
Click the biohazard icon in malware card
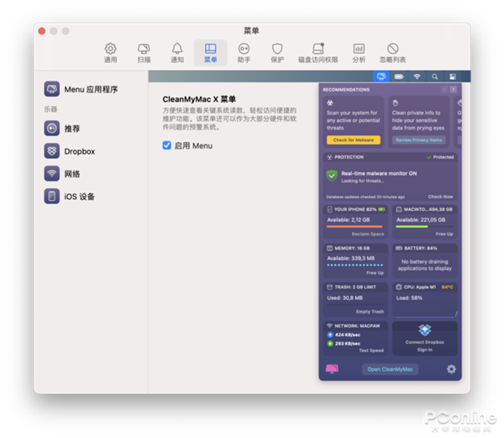tap(330, 103)
